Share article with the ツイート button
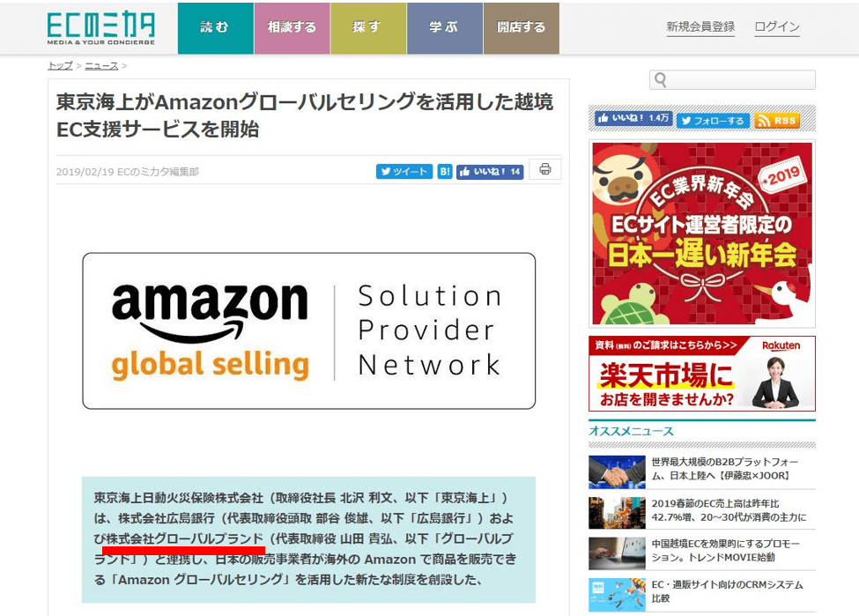Viewport: 859px width, 616px height. click(404, 172)
